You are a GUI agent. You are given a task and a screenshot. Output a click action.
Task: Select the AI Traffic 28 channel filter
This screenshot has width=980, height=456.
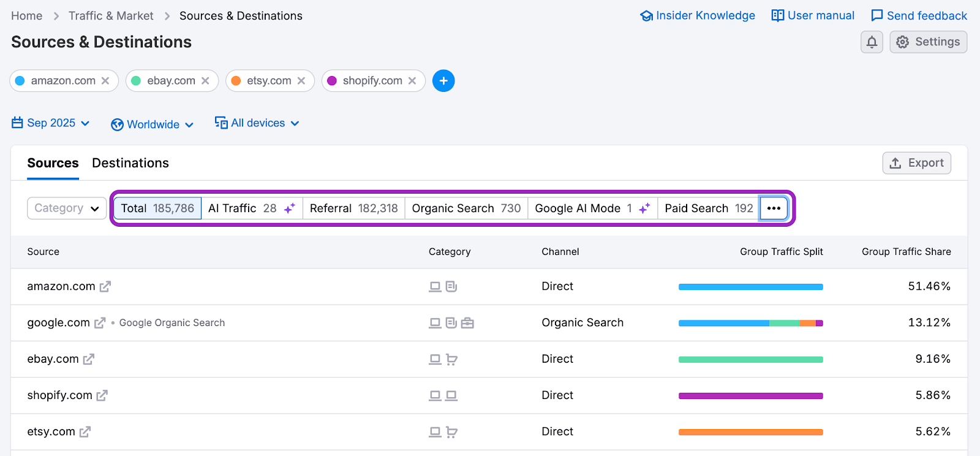point(252,208)
